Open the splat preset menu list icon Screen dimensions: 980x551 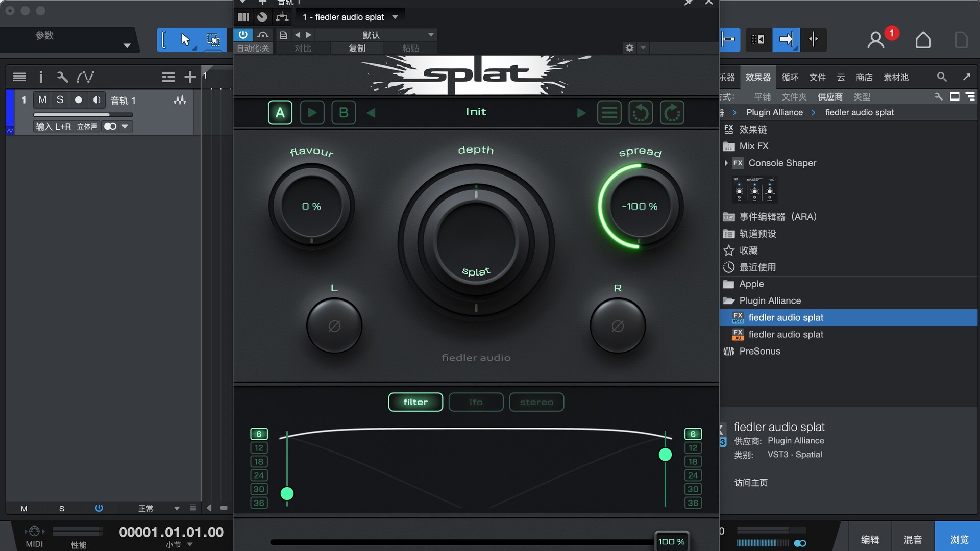609,112
